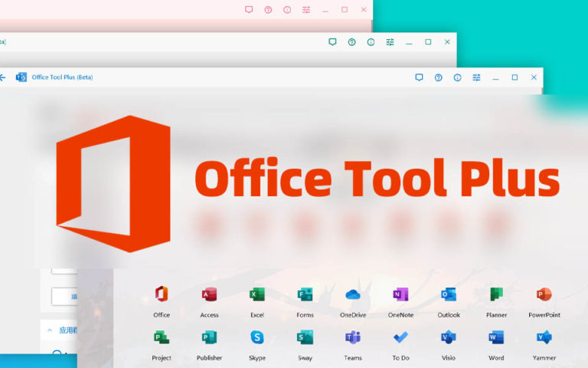This screenshot has height=368, width=588.
Task: Open help question icon in front window
Action: (439, 77)
